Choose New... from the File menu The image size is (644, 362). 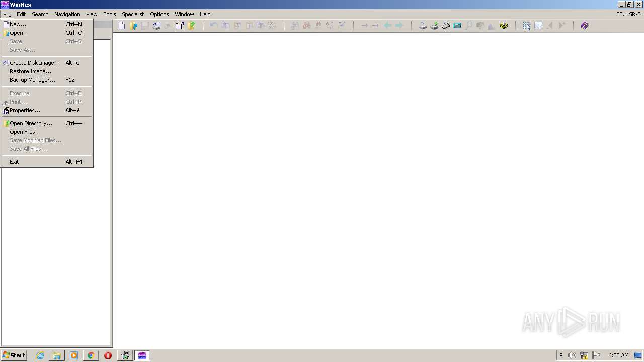pyautogui.click(x=47, y=24)
